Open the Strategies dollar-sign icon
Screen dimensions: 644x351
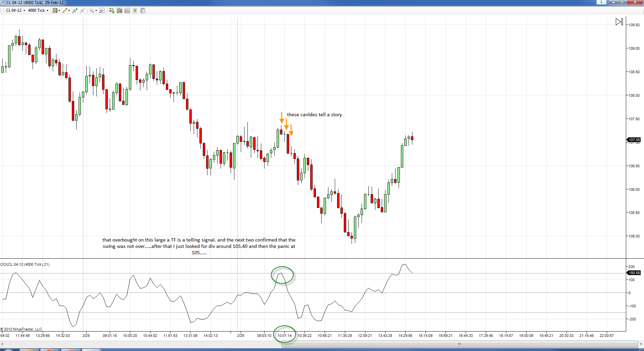(x=135, y=10)
